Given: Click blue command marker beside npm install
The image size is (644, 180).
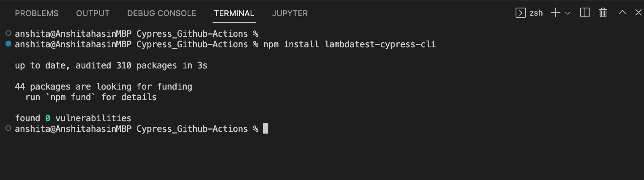Looking at the screenshot, I should [8, 44].
